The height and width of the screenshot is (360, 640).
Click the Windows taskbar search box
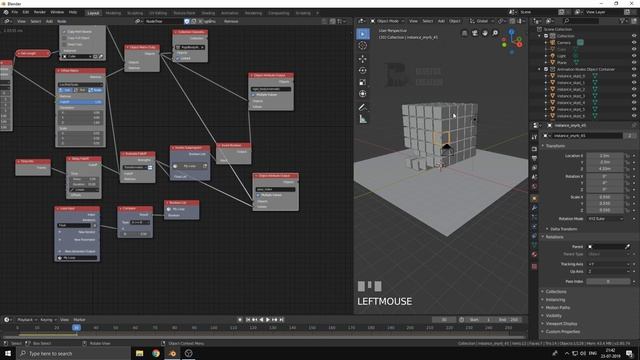73,353
